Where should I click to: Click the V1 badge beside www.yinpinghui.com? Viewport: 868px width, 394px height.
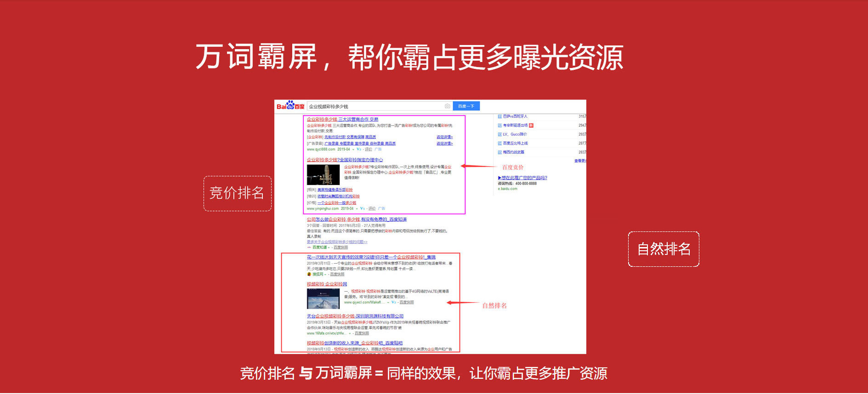coord(363,208)
